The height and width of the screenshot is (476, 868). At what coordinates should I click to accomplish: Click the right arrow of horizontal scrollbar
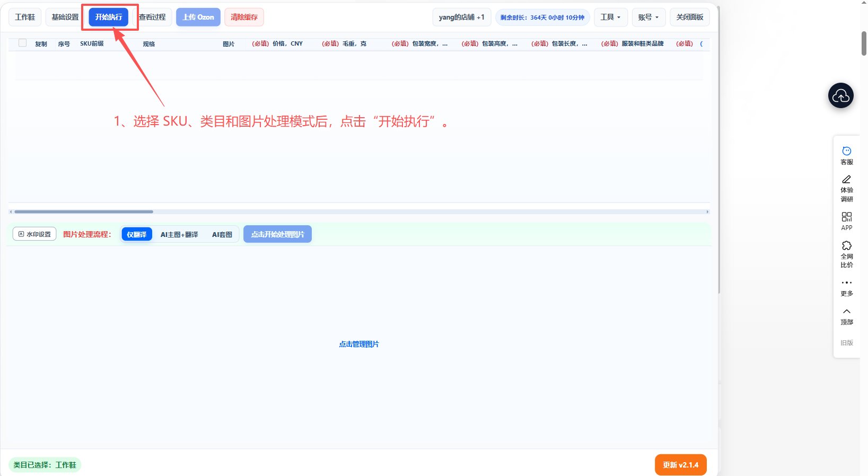click(707, 211)
